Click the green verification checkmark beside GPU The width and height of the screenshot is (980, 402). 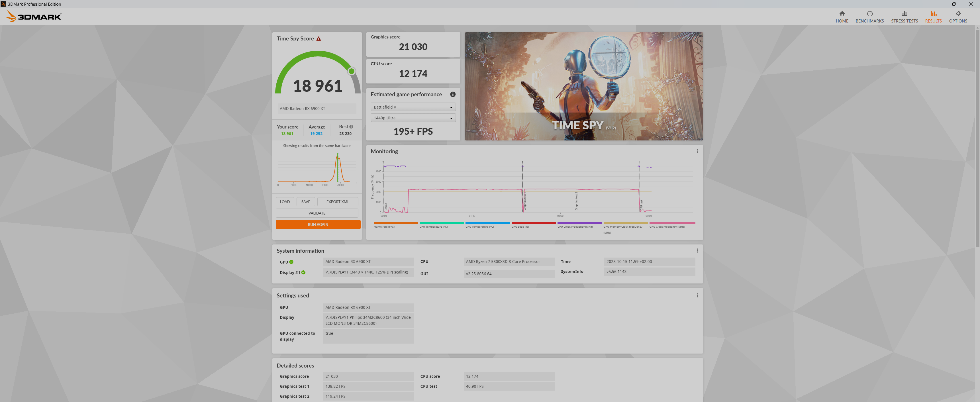[x=291, y=262]
